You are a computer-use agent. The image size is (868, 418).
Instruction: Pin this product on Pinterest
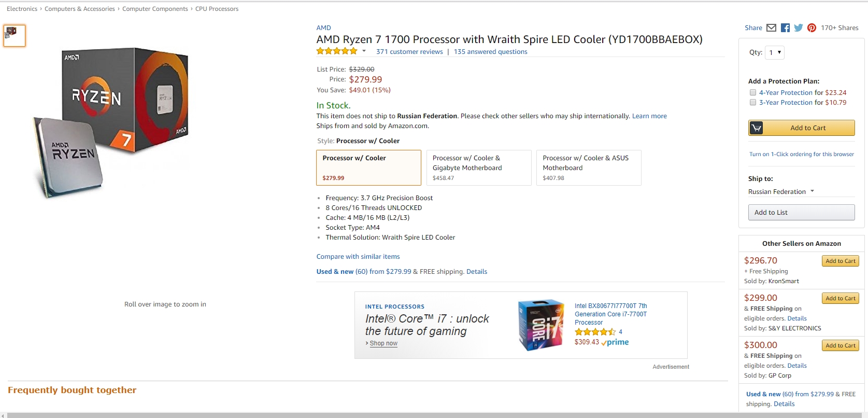click(812, 28)
